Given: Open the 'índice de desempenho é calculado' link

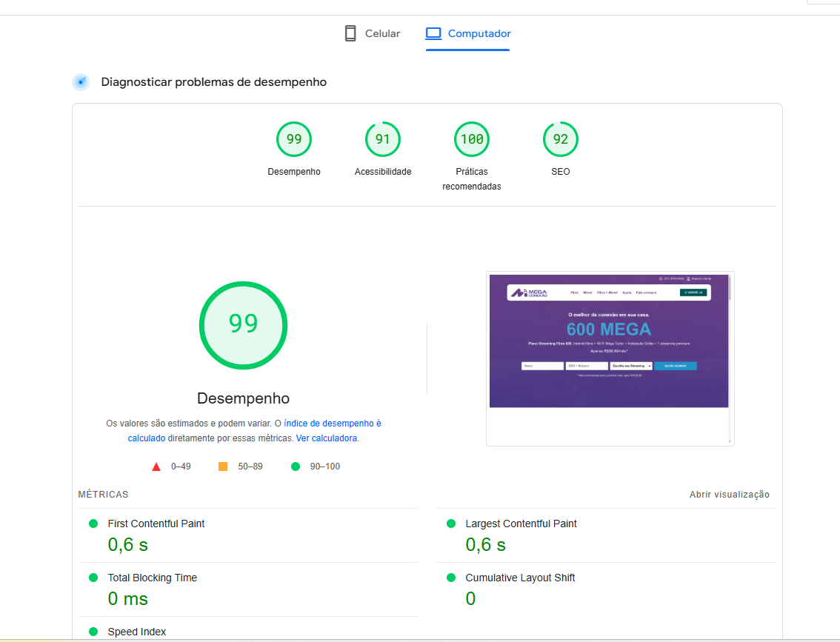Looking at the screenshot, I should pyautogui.click(x=332, y=424).
